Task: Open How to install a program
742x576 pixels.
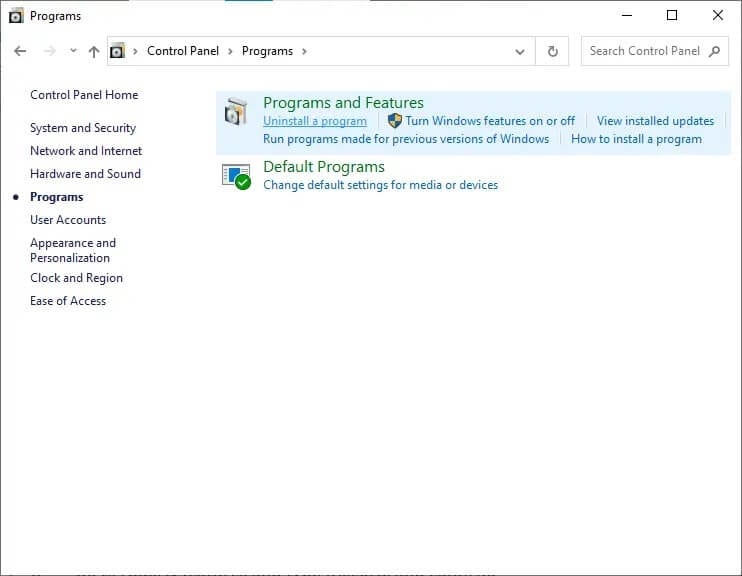Action: pyautogui.click(x=636, y=139)
